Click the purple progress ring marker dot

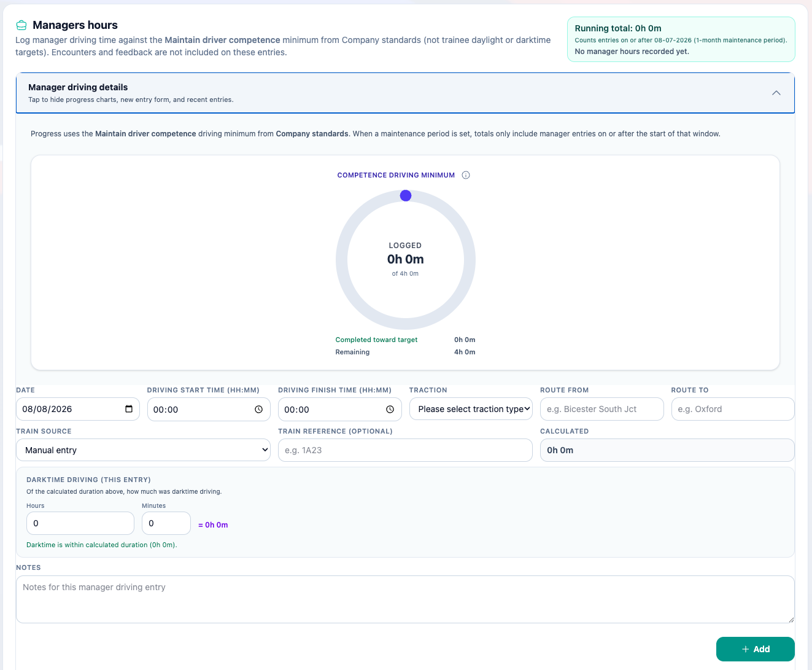tap(406, 195)
